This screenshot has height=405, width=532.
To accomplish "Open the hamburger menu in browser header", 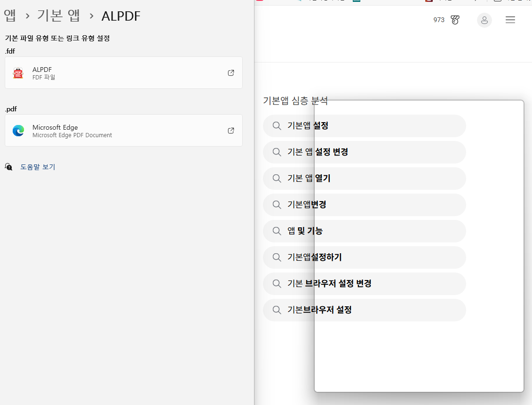I will [510, 20].
